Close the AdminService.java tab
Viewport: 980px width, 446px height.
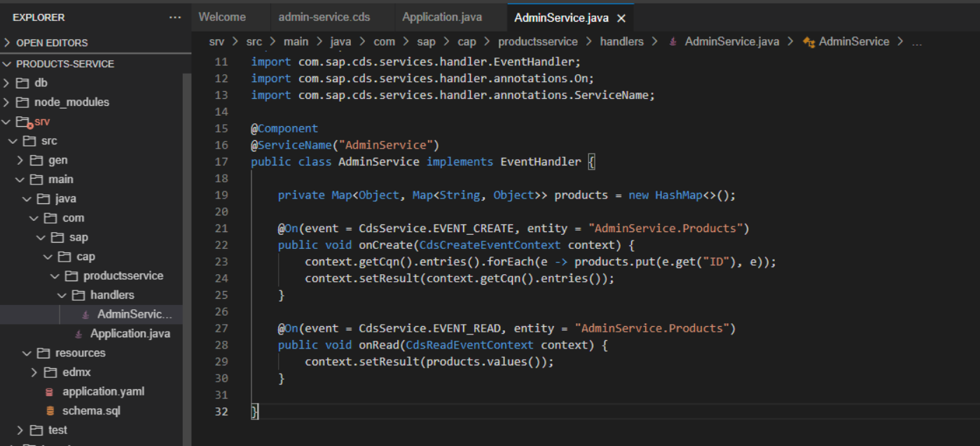621,18
